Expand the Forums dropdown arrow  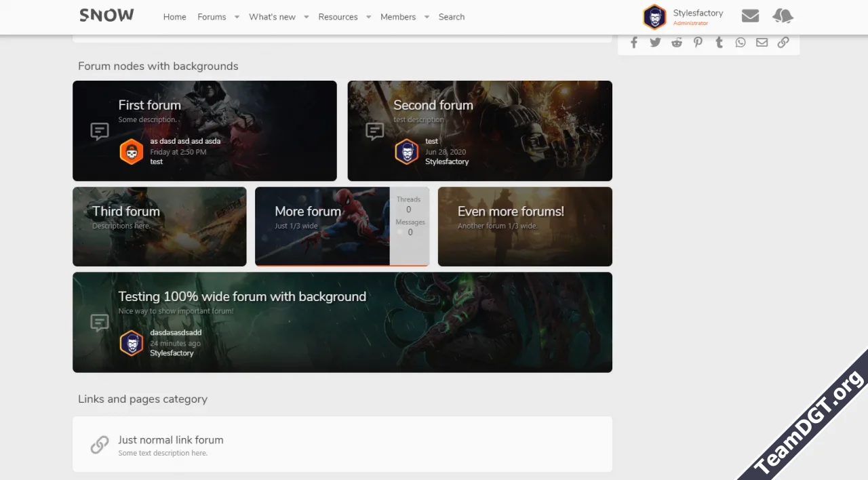[237, 17]
